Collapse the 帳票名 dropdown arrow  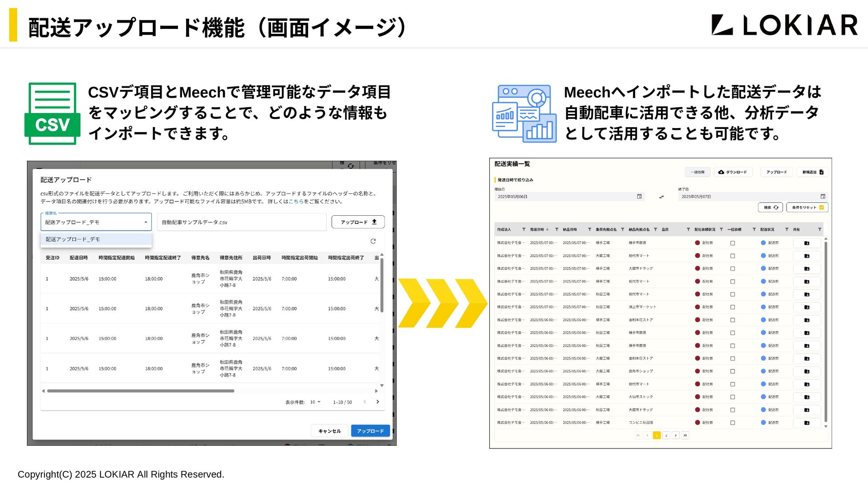[146, 222]
